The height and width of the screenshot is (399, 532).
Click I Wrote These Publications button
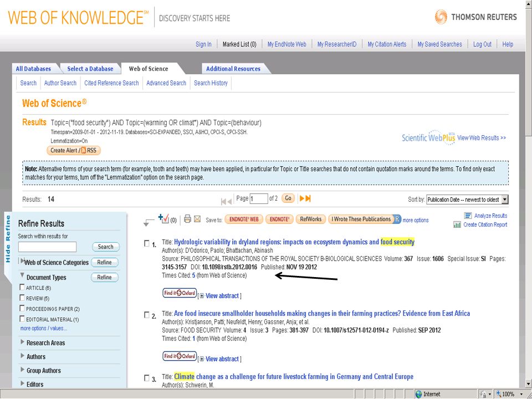click(x=361, y=219)
